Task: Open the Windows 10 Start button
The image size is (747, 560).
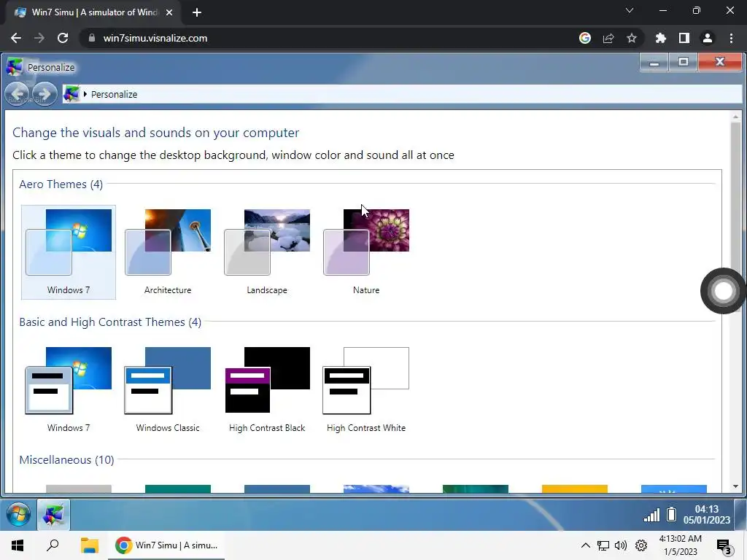Action: point(18,545)
